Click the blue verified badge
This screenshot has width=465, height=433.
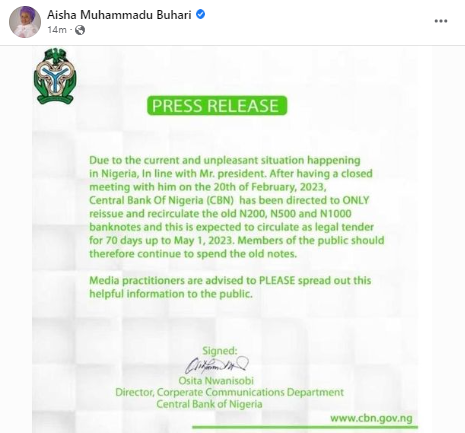200,14
